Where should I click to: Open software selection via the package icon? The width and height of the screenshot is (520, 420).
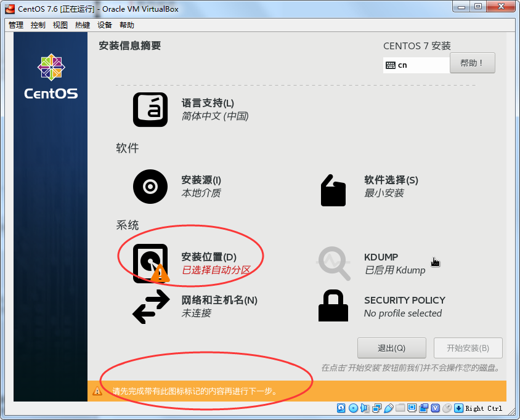pos(333,190)
